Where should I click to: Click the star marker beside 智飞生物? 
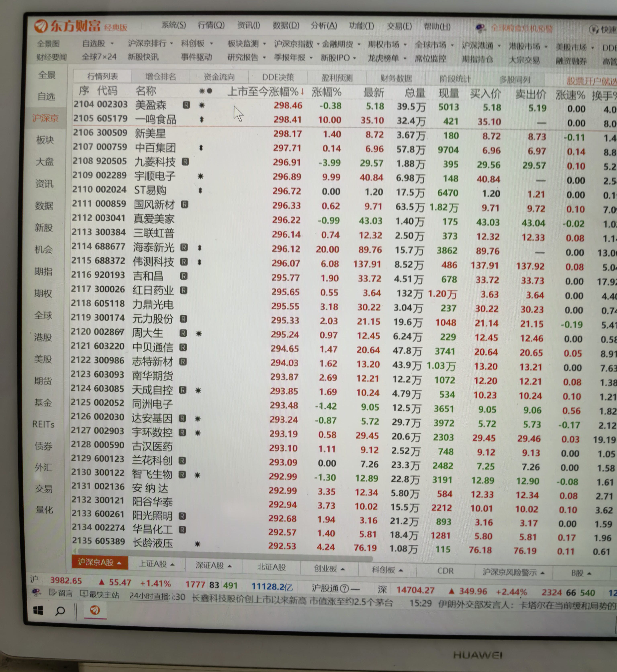tap(197, 475)
